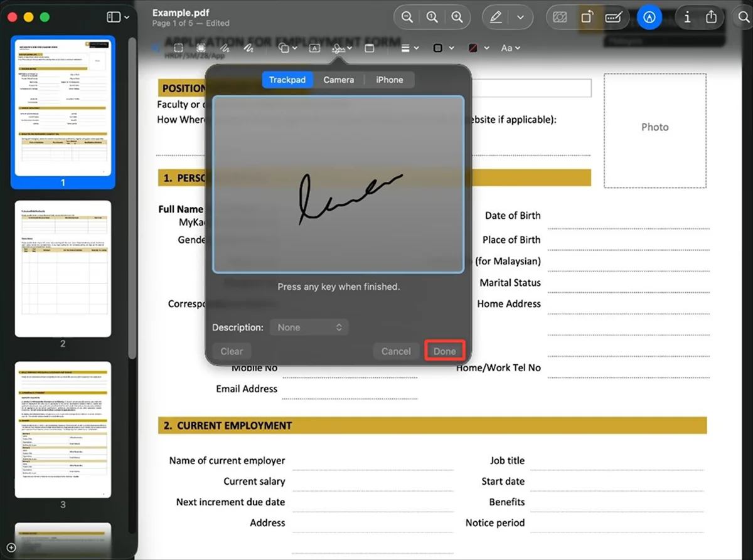Open the Description dropdown showing None
The width and height of the screenshot is (753, 560).
coord(309,327)
